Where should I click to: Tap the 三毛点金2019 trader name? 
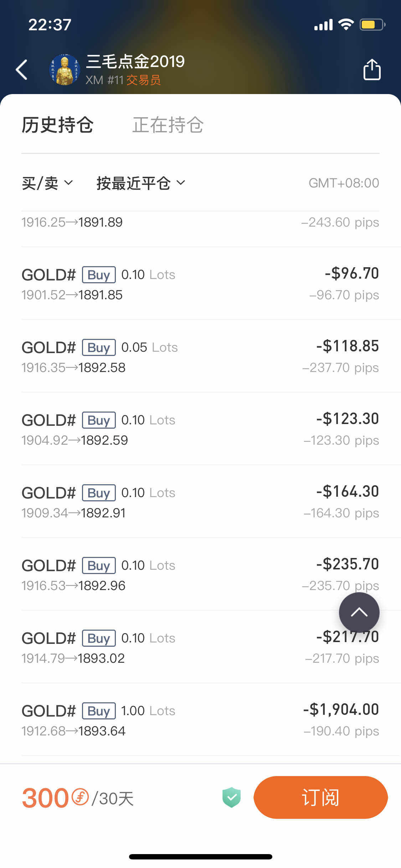point(135,61)
